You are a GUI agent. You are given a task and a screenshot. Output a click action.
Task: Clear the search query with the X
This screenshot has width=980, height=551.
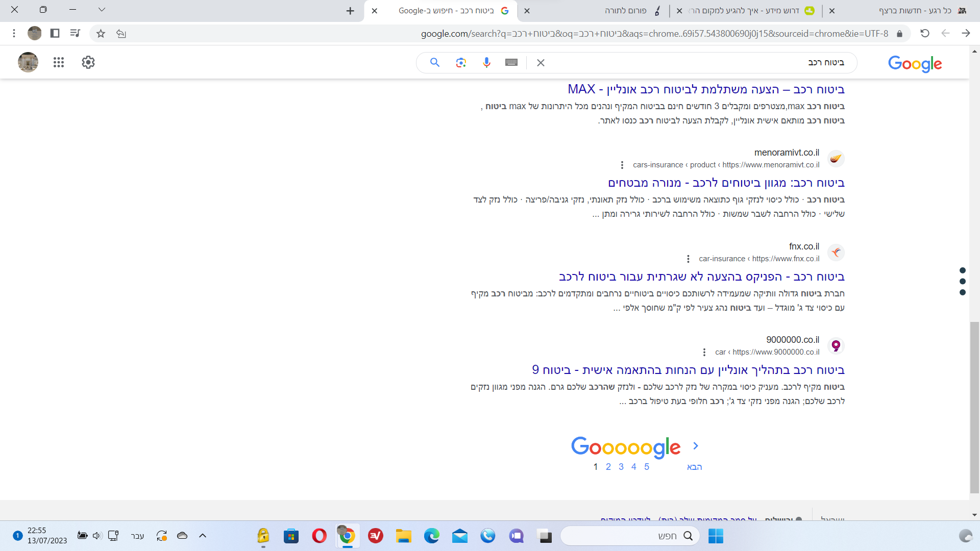tap(541, 62)
